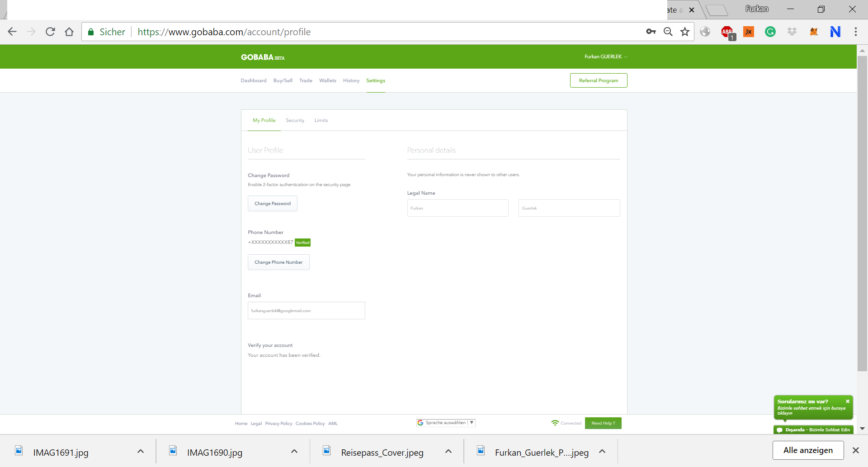Click the grey globe extension icon
The height and width of the screenshot is (467, 868).
(x=705, y=32)
